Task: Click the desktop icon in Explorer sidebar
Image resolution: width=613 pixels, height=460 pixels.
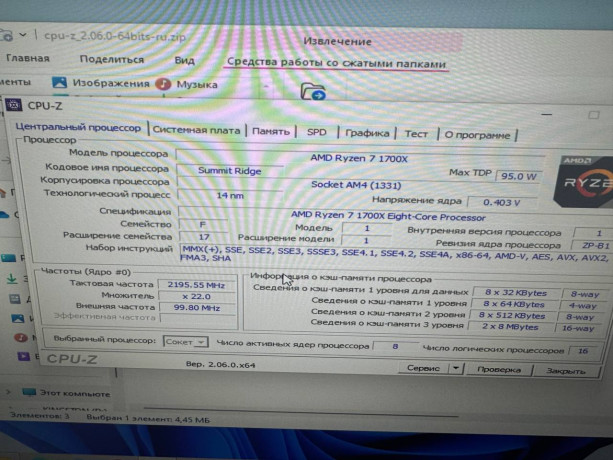Action: [9, 258]
